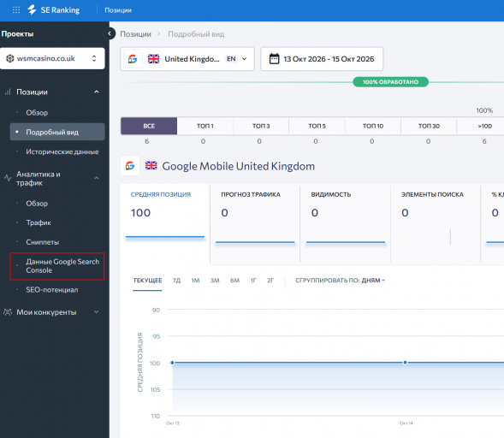
Task: Click the SE Ranking logo
Action: pyautogui.click(x=54, y=10)
